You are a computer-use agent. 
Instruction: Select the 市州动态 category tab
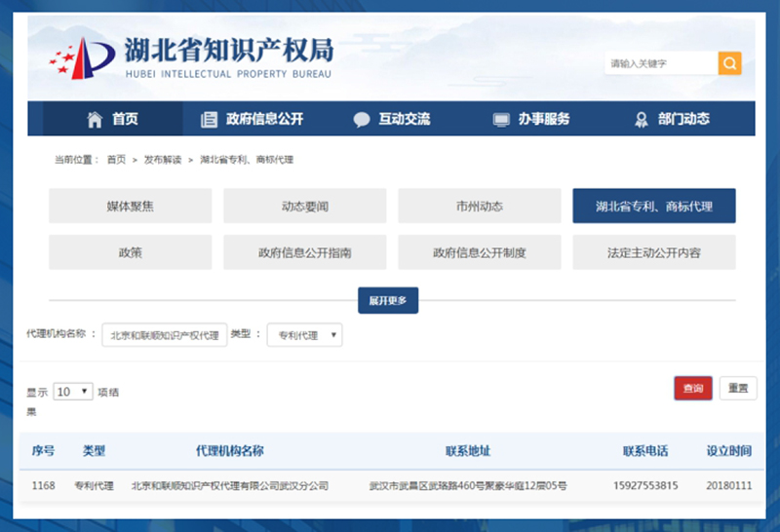click(480, 206)
